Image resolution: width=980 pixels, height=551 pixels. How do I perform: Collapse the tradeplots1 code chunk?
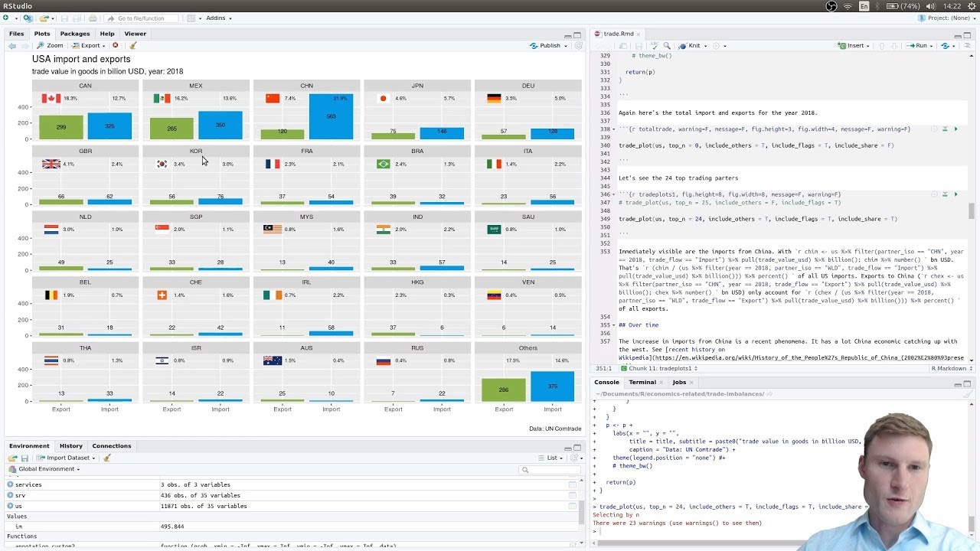pos(614,194)
